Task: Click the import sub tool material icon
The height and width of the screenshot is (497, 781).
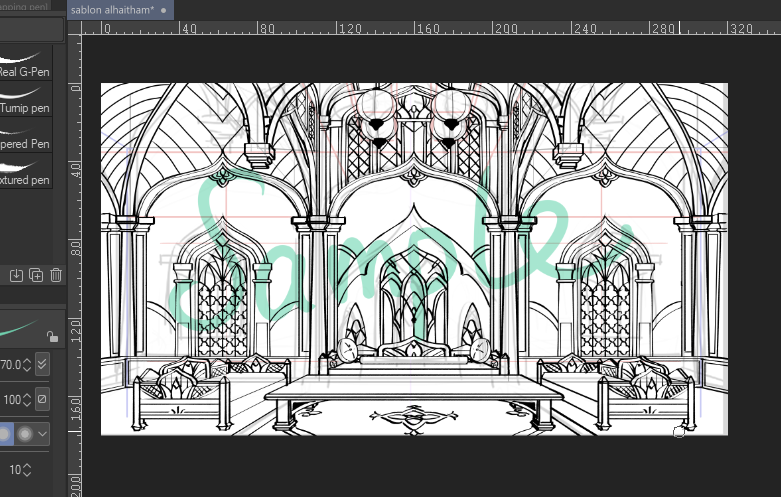Action: tap(16, 275)
